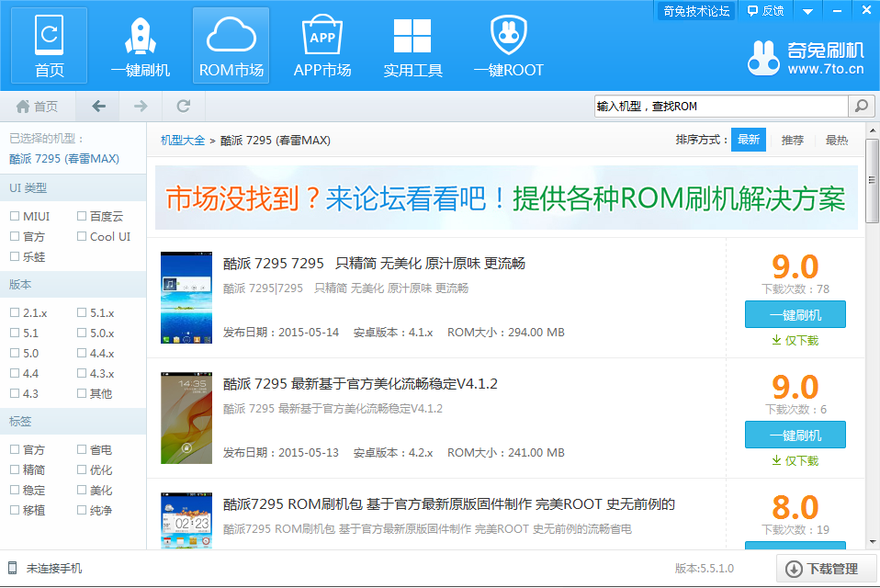Viewport: 880px width, 588px height.
Task: Click the 一键ROOT rabbit shield icon
Action: click(508, 38)
